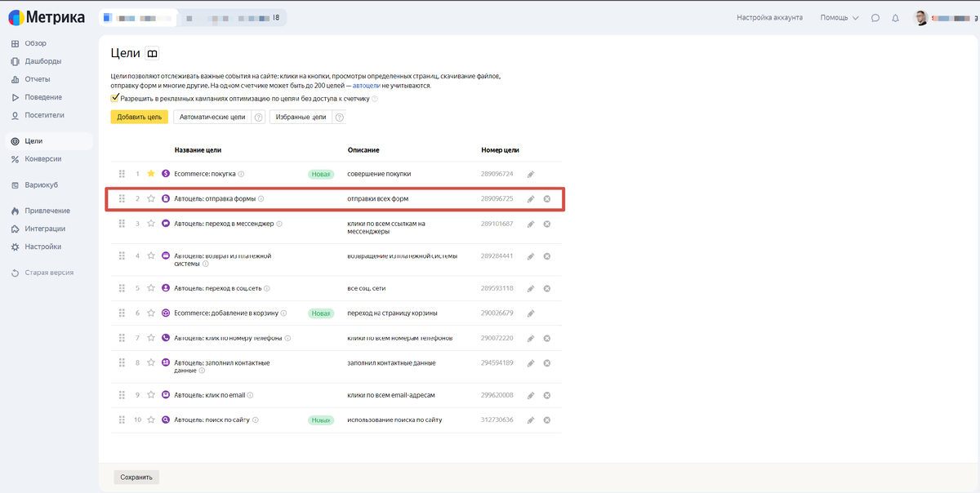The image size is (980, 493).
Task: Go to Дашборды section
Action: click(x=42, y=61)
